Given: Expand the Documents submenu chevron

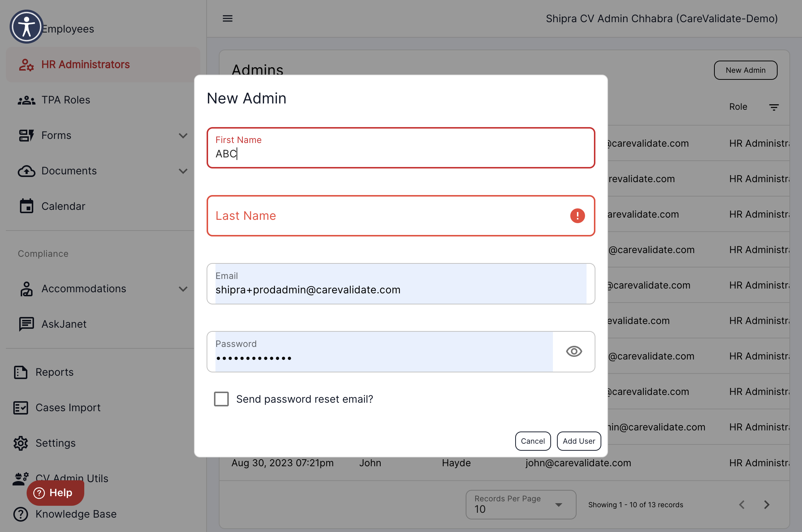Looking at the screenshot, I should point(183,171).
